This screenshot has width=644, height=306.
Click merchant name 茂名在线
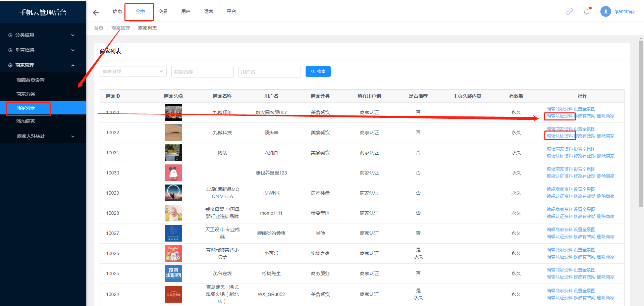point(222,273)
